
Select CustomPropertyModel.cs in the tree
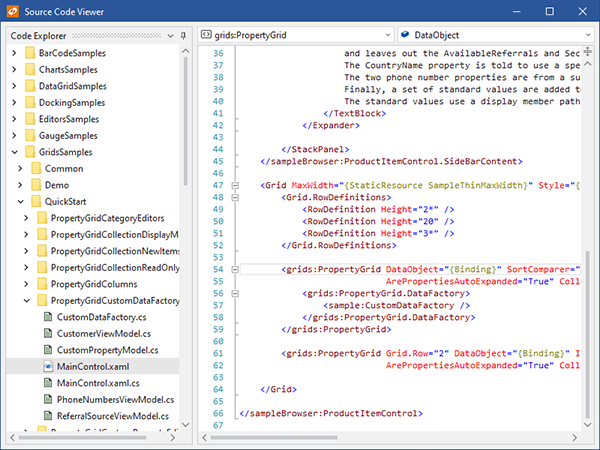tap(108, 350)
